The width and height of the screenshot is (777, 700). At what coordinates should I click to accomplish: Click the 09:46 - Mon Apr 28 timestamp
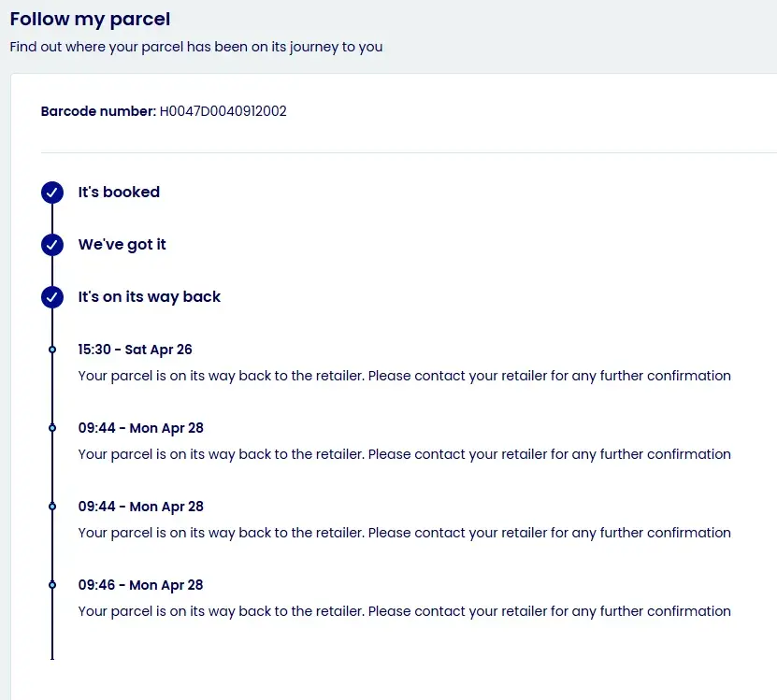(140, 585)
